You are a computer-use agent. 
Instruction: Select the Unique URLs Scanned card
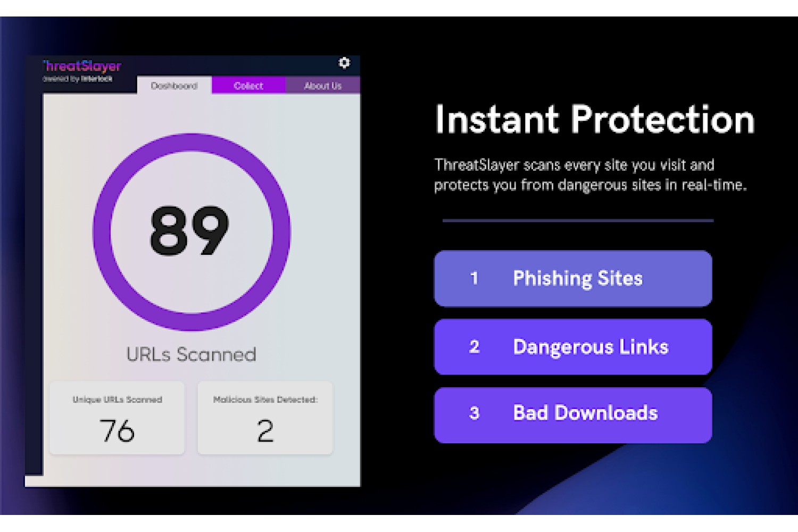[x=117, y=418]
